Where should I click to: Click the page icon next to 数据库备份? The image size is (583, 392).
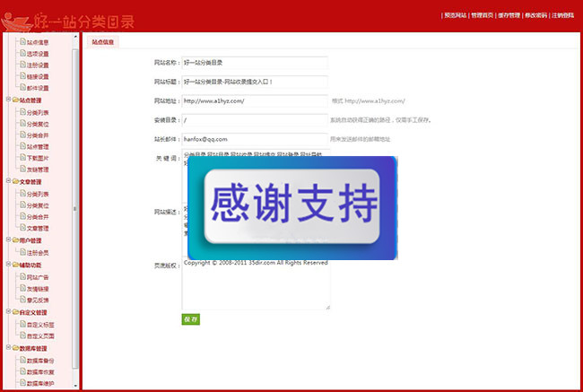[22, 360]
